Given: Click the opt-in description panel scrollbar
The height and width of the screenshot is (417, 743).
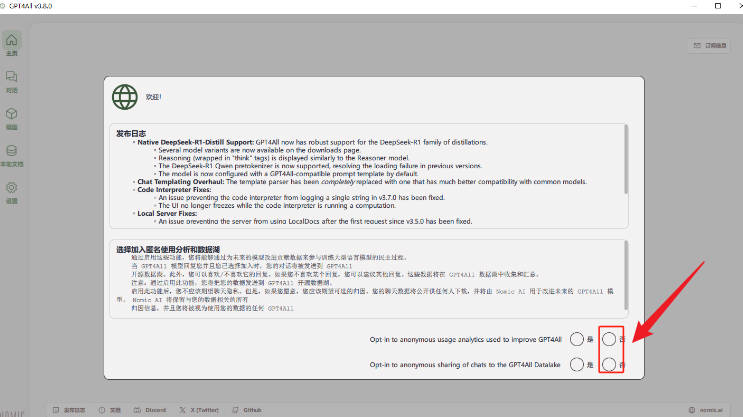Looking at the screenshot, I should point(626,275).
